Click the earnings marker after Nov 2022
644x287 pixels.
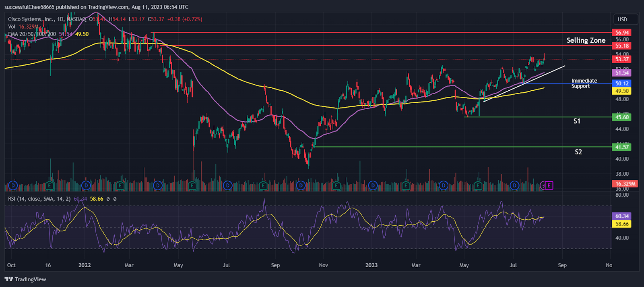336,185
